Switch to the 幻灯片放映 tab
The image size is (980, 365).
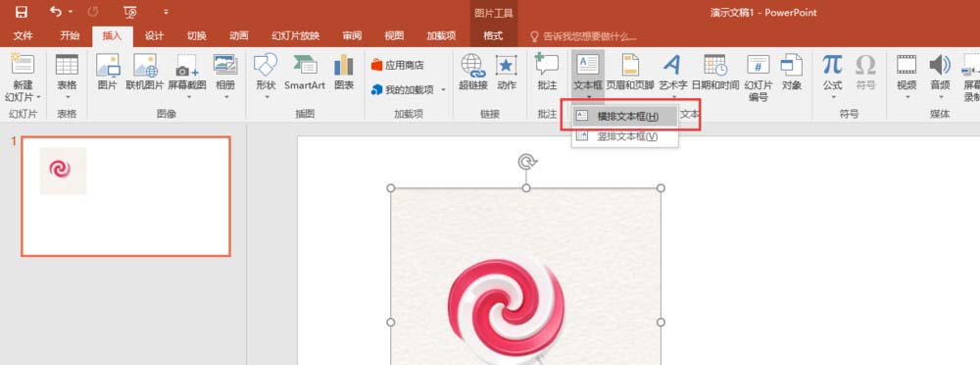click(x=296, y=36)
